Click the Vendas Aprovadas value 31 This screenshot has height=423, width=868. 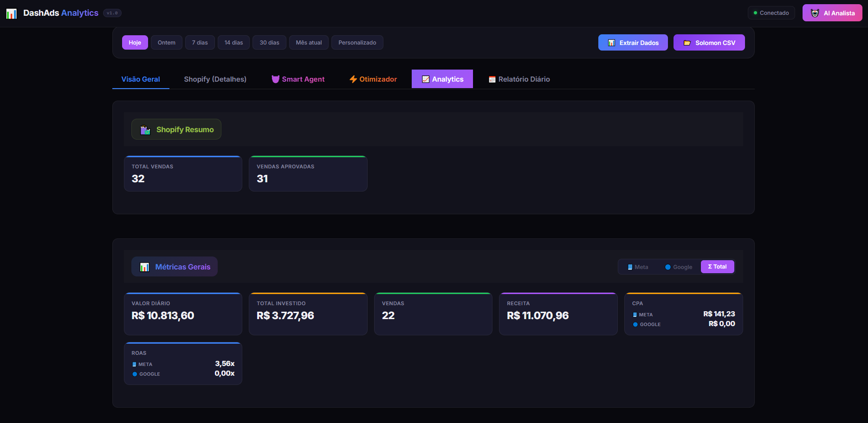coord(262,179)
